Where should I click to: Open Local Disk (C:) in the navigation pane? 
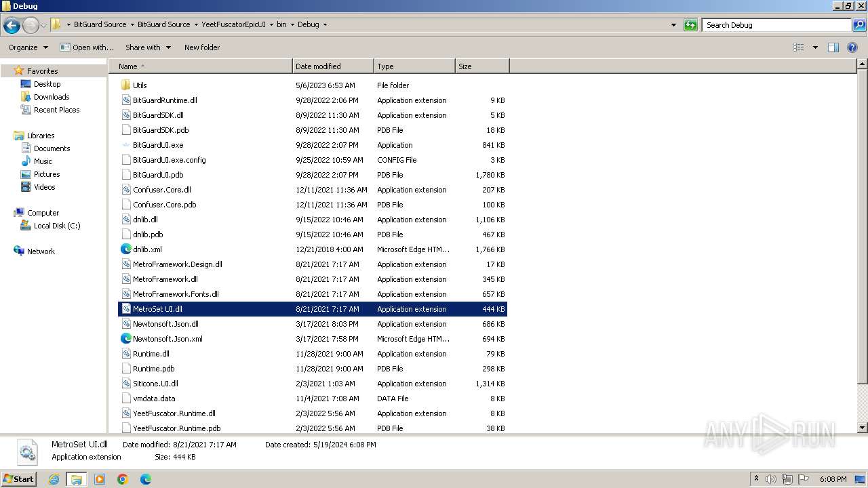(x=57, y=226)
